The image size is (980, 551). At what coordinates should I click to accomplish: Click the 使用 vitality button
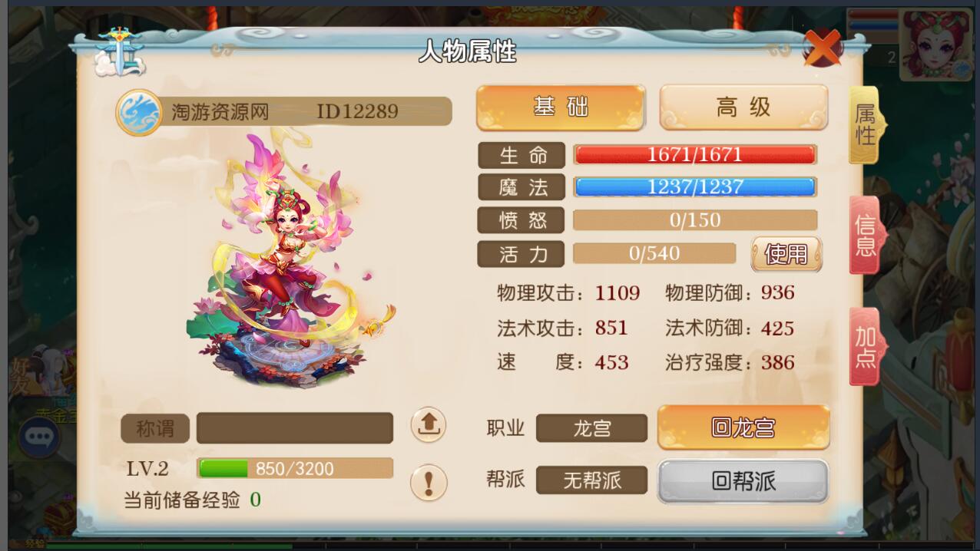pos(786,253)
